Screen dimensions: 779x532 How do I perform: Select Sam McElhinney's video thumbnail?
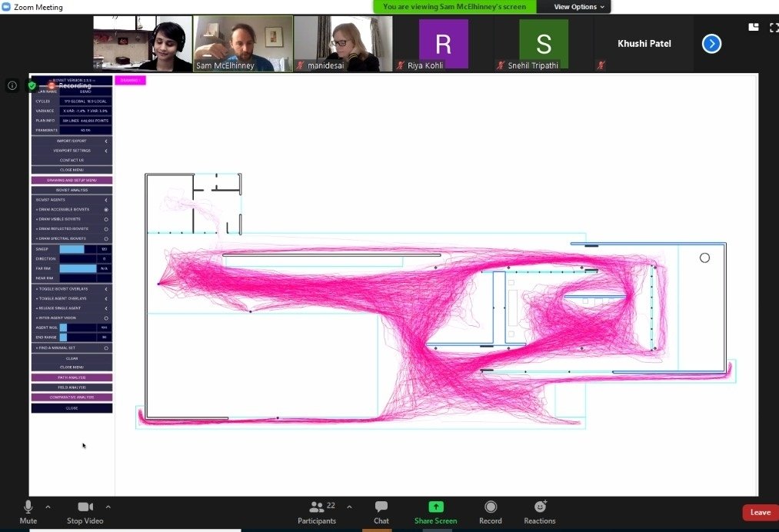pyautogui.click(x=243, y=44)
